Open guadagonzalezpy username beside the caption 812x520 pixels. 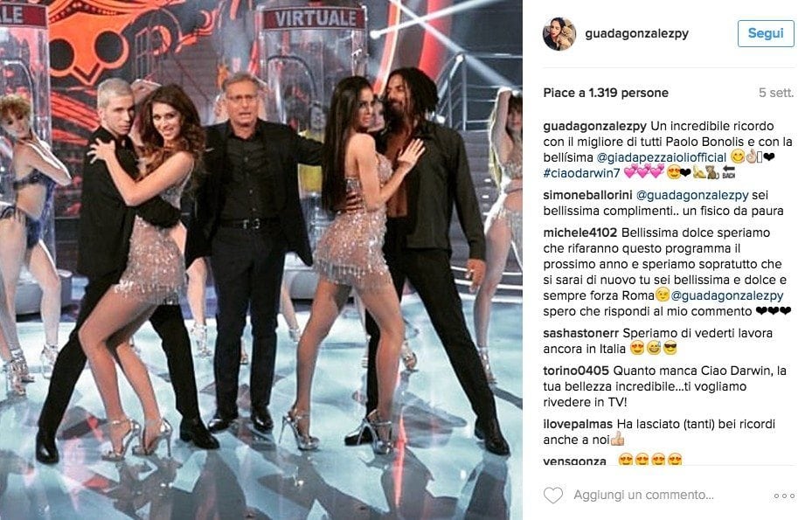click(x=595, y=127)
